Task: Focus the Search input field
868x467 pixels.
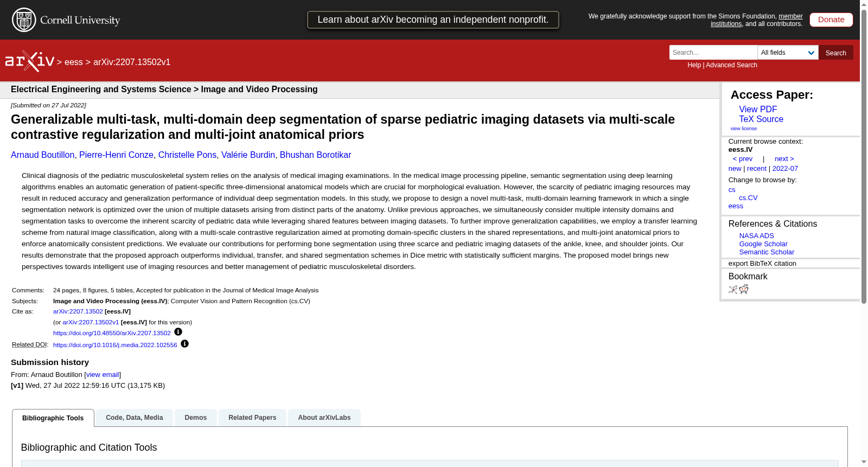Action: pyautogui.click(x=713, y=53)
